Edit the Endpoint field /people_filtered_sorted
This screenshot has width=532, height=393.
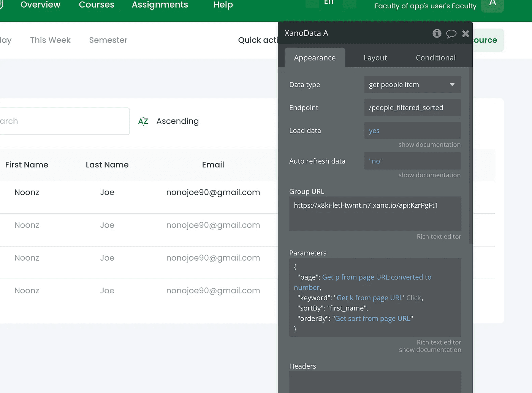click(x=412, y=108)
